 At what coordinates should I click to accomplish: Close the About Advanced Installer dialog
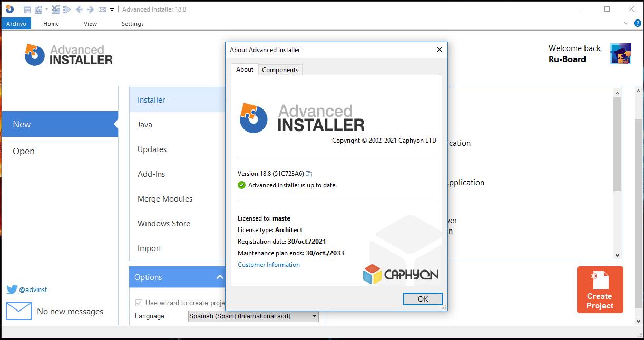point(439,49)
